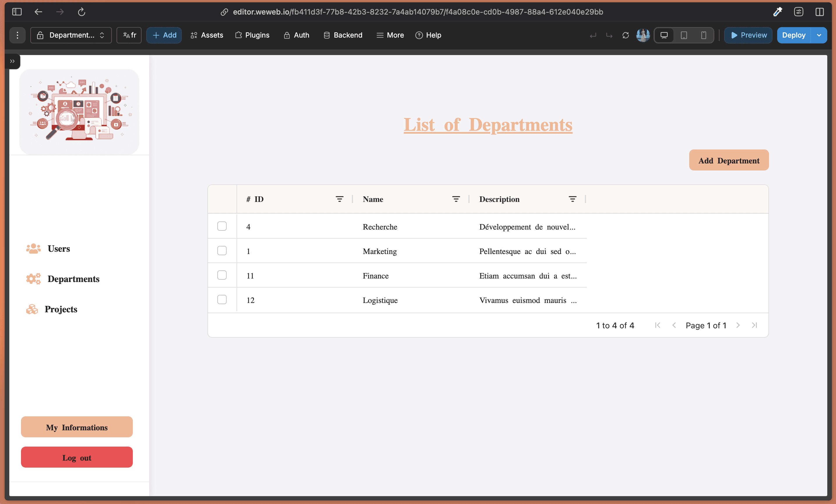The height and width of the screenshot is (504, 836).
Task: Open the More menu
Action: (390, 35)
